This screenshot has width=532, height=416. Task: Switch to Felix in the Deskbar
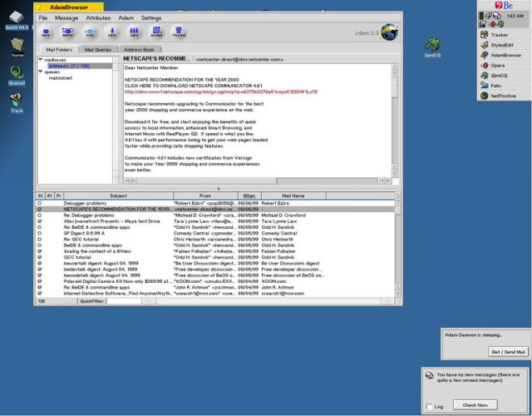click(x=505, y=86)
